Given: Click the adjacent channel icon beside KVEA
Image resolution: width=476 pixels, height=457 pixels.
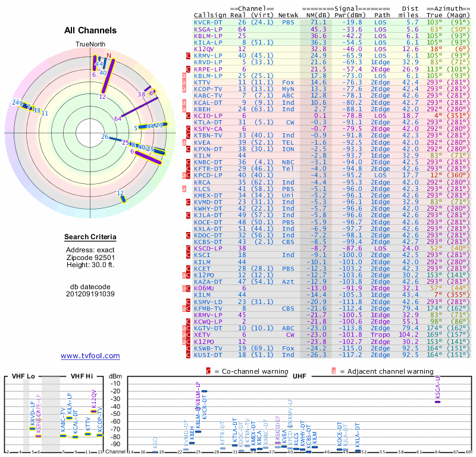Looking at the screenshot, I should [x=184, y=142].
